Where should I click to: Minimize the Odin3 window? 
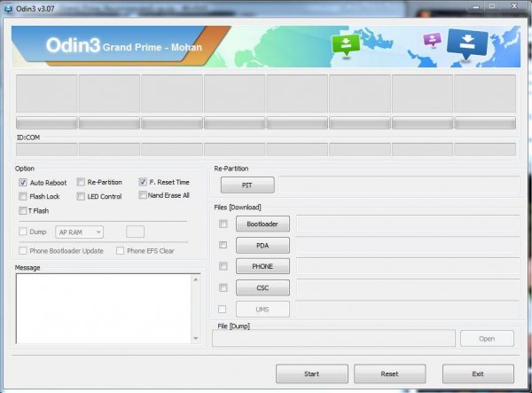476,7
